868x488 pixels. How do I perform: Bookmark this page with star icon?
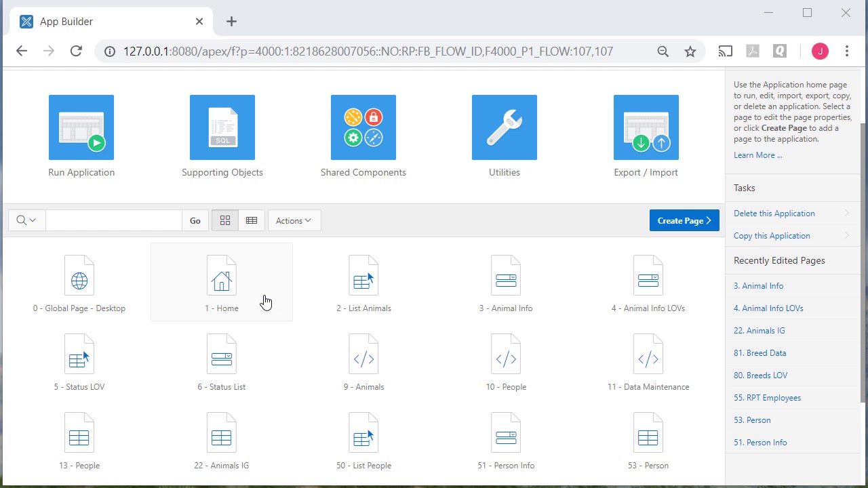(x=690, y=52)
